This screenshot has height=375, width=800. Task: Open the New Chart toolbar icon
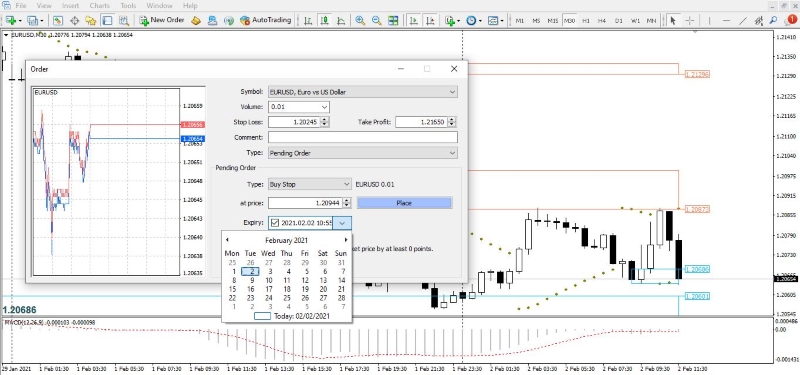(x=11, y=20)
